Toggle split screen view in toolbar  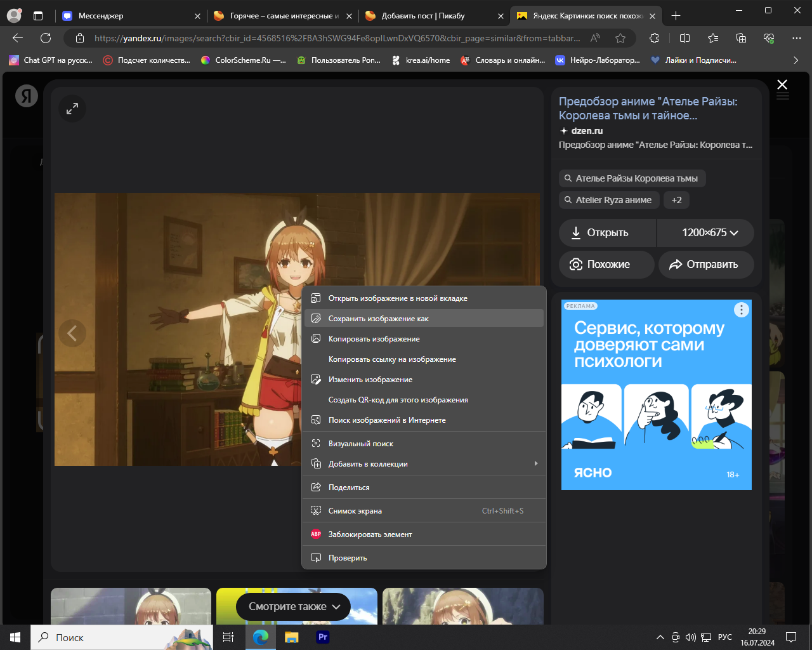[684, 38]
